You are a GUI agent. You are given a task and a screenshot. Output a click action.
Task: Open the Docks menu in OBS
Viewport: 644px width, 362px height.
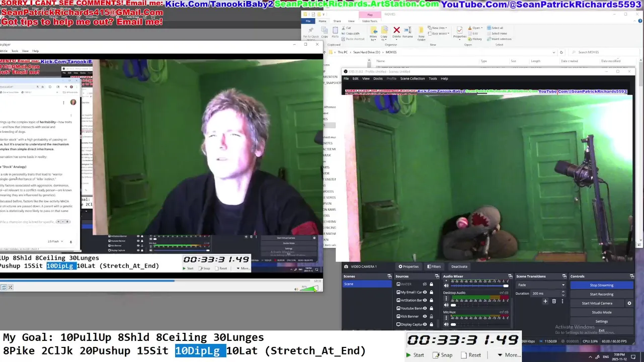[x=378, y=78]
